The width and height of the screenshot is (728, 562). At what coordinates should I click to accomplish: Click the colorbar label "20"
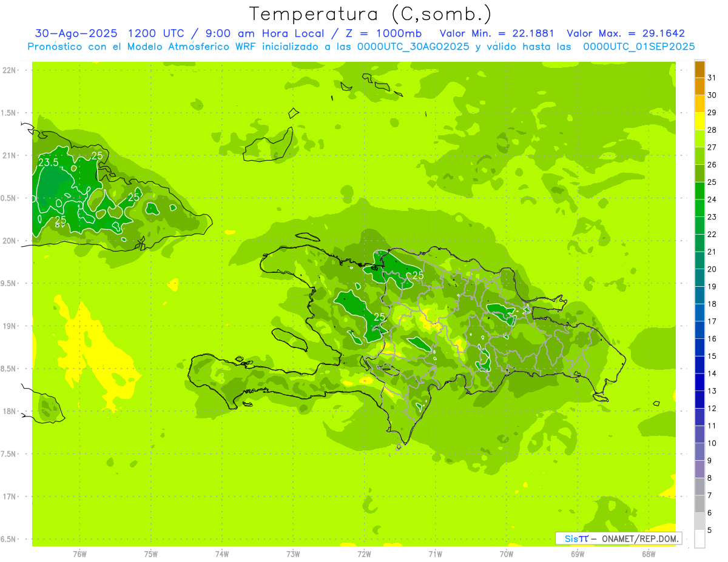(x=712, y=269)
